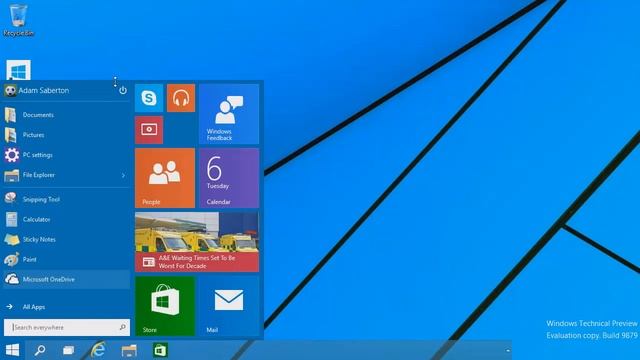The image size is (640, 360).
Task: Open the Mail tile
Action: [x=229, y=306]
